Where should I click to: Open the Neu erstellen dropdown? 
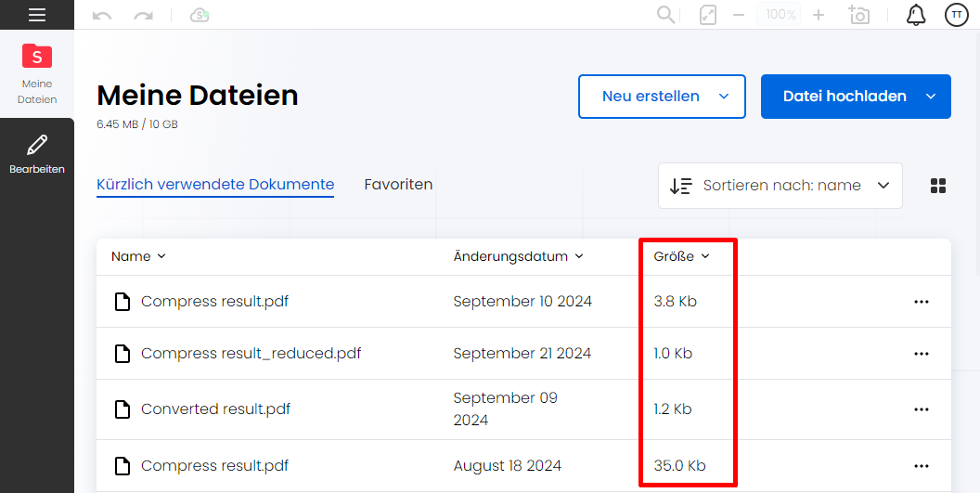click(x=662, y=97)
